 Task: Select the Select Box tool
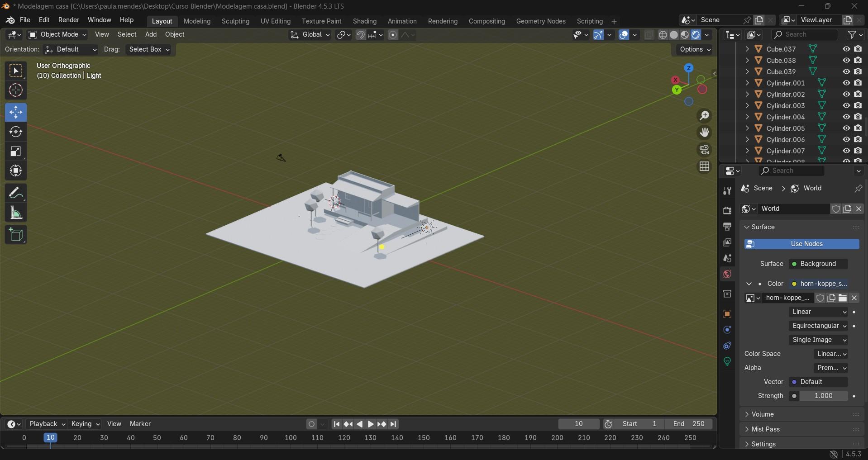click(16, 71)
